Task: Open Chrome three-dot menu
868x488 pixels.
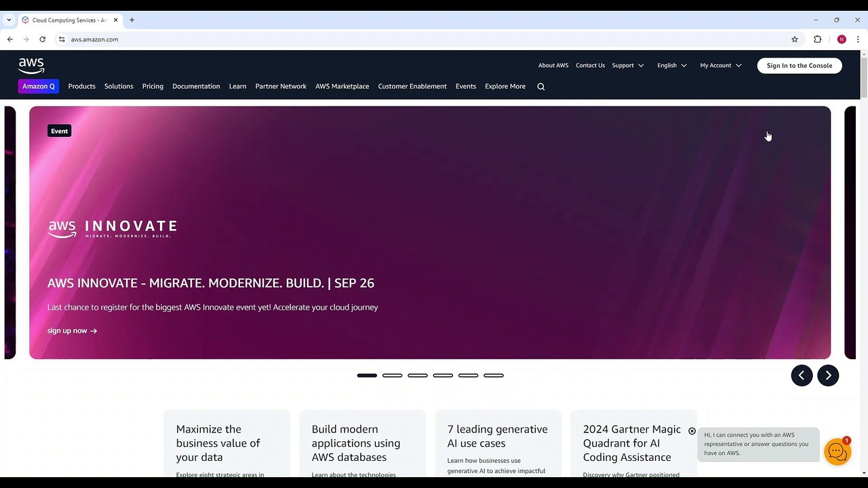Action: pos(858,39)
